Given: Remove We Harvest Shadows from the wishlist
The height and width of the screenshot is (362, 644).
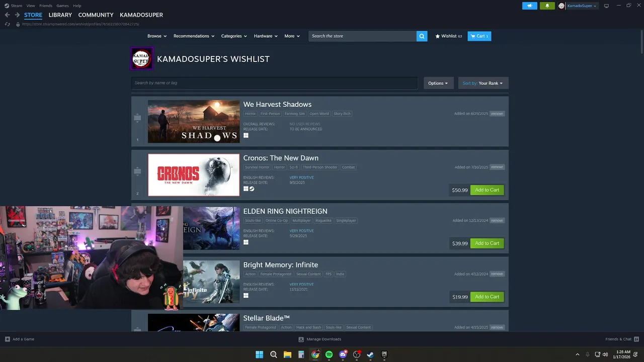Looking at the screenshot, I should 497,114.
